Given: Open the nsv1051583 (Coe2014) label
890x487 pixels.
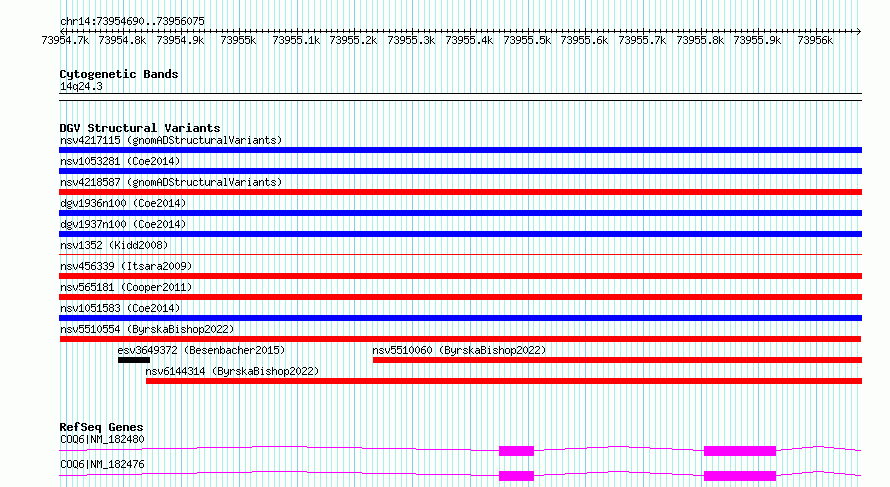Looking at the screenshot, I should click(120, 308).
